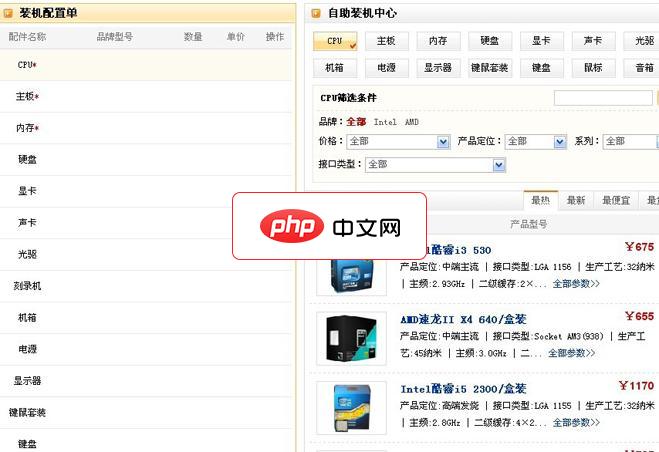Click the 产品型号 column header
The image size is (659, 452).
pyautogui.click(x=529, y=224)
